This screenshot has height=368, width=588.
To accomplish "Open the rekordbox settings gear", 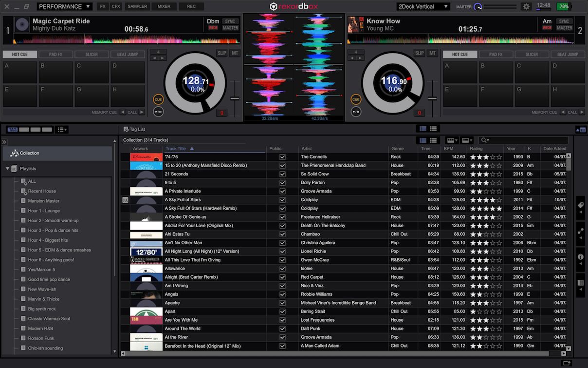I will (x=526, y=7).
